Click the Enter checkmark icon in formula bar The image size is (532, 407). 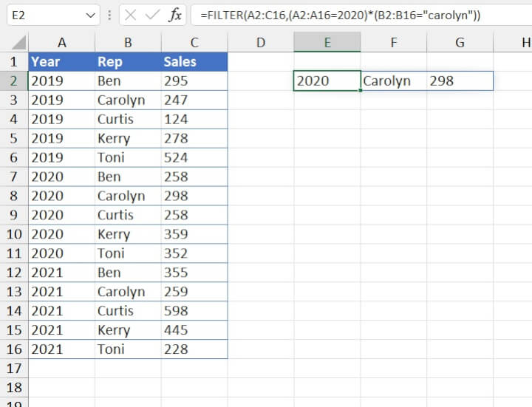point(152,15)
